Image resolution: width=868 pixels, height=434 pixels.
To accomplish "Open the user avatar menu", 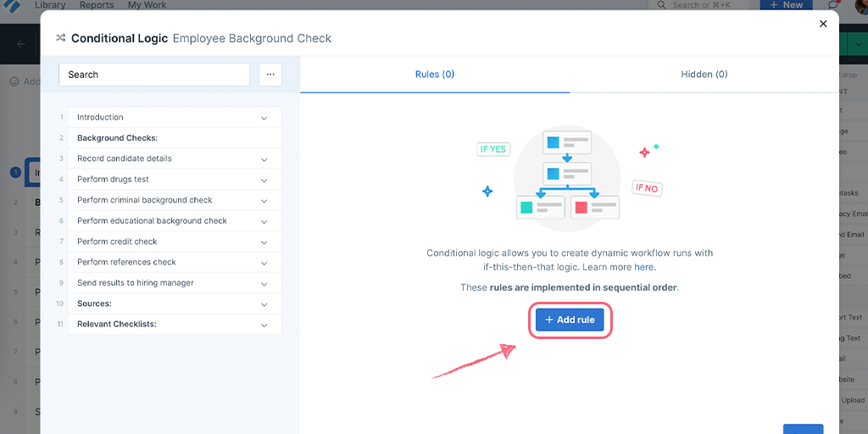I will point(860,4).
